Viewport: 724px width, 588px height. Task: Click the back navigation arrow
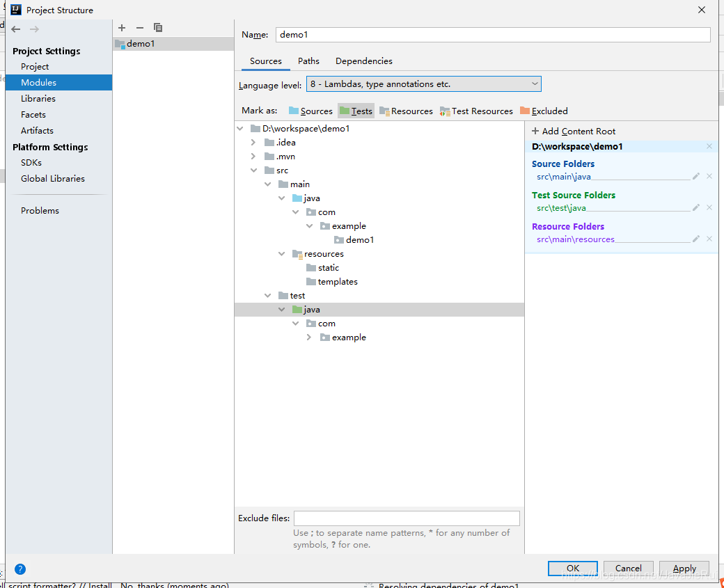(16, 29)
